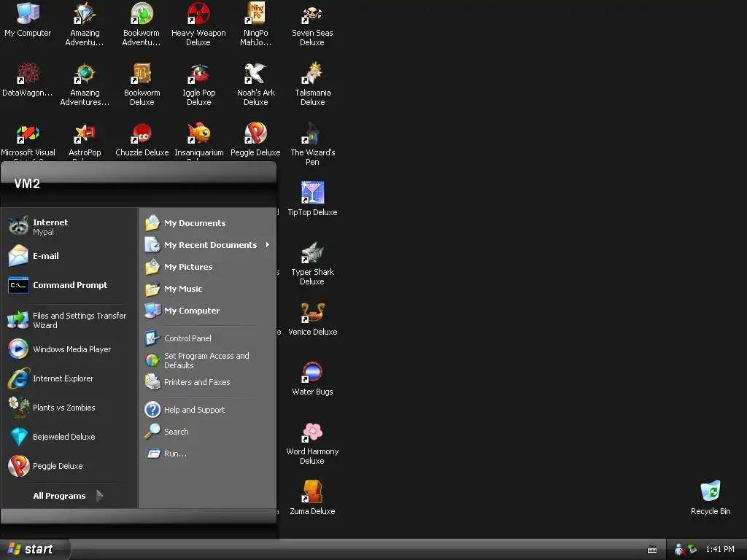Click the Chuzzle Deluxe desktop shortcut

pos(142,139)
